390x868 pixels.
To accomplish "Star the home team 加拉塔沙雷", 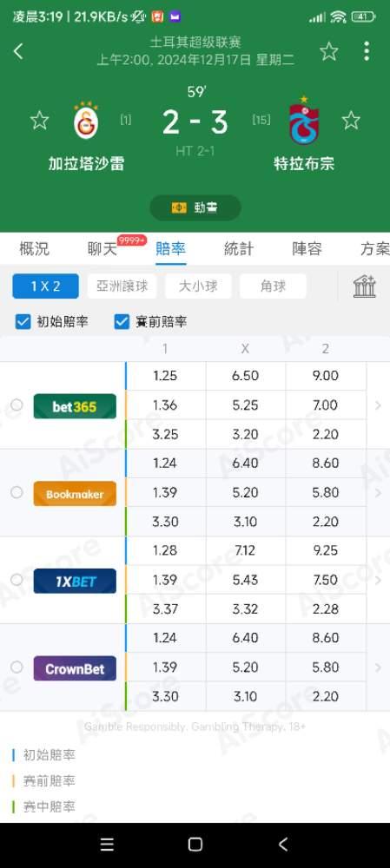I will pos(39,120).
